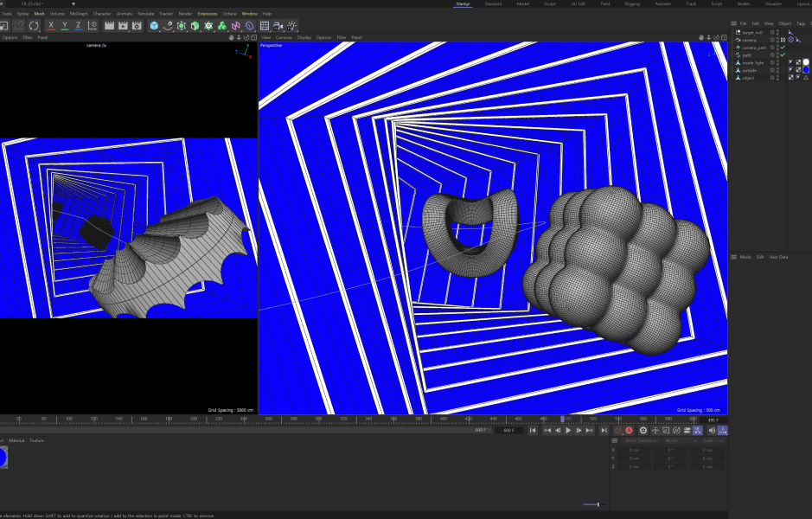
Task: Click the white material tag on inside_light
Action: coord(806,62)
